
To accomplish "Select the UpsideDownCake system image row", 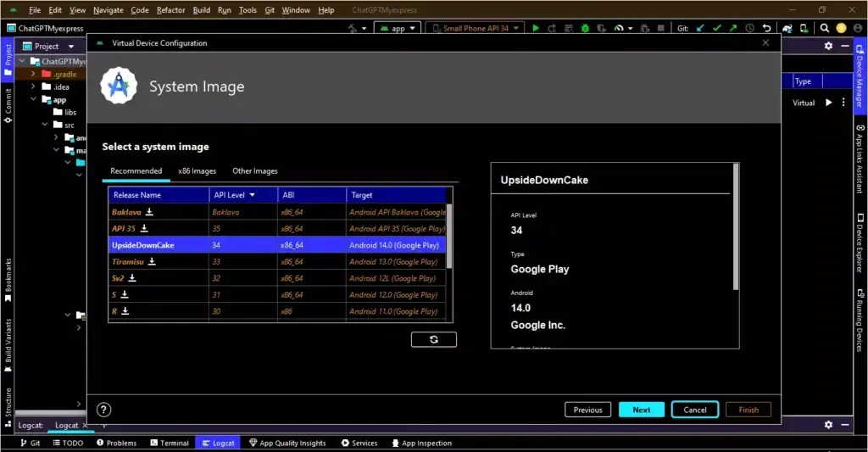I will click(277, 245).
